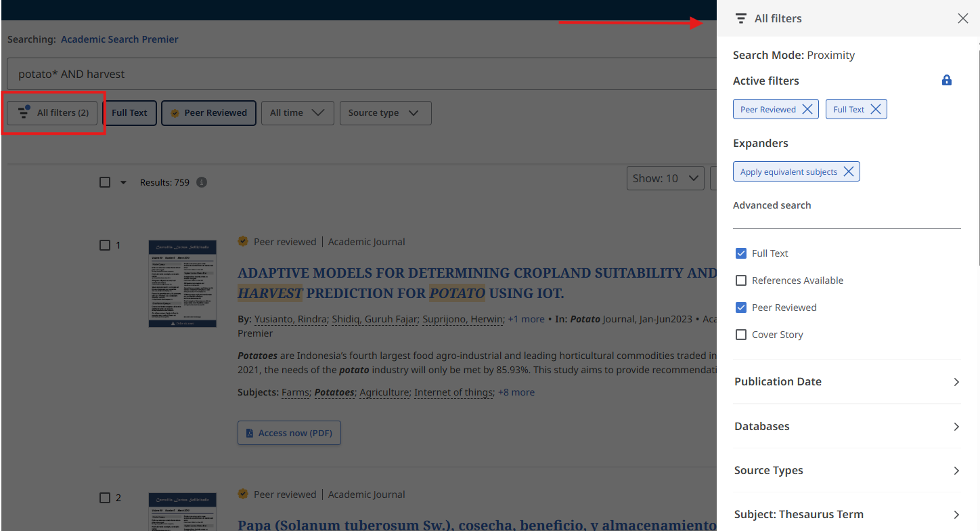Expand the Databases filter section
Viewport: 980px width, 531px height.
pyautogui.click(x=847, y=427)
